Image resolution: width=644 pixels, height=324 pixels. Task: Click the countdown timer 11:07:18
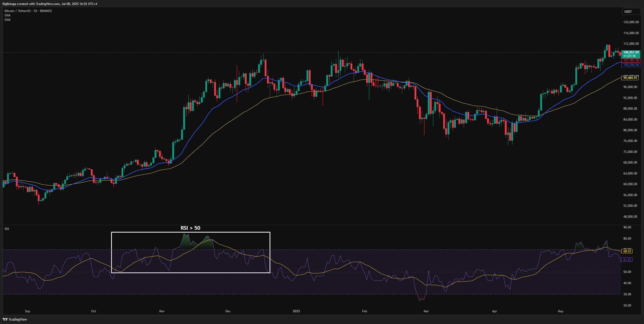(x=629, y=56)
